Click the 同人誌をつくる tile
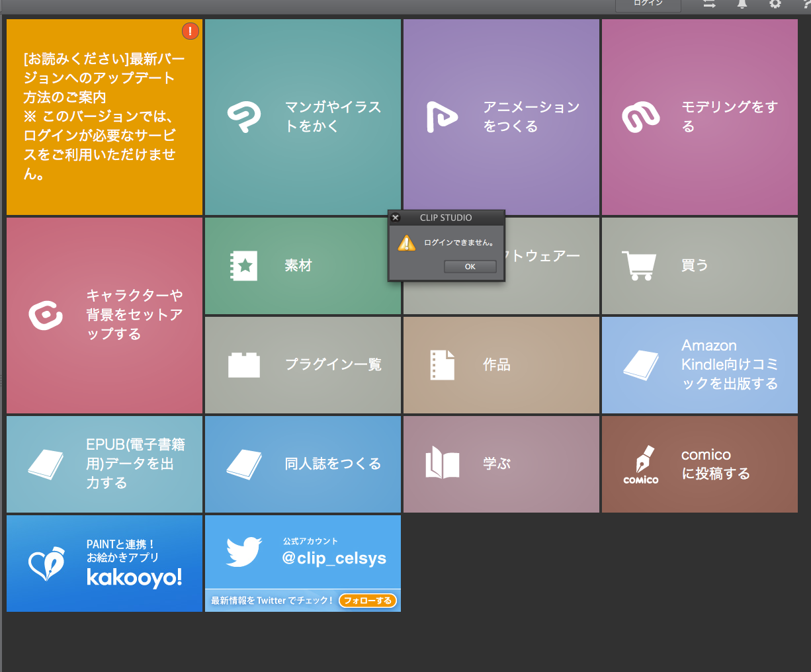Image resolution: width=811 pixels, height=672 pixels. (x=303, y=464)
